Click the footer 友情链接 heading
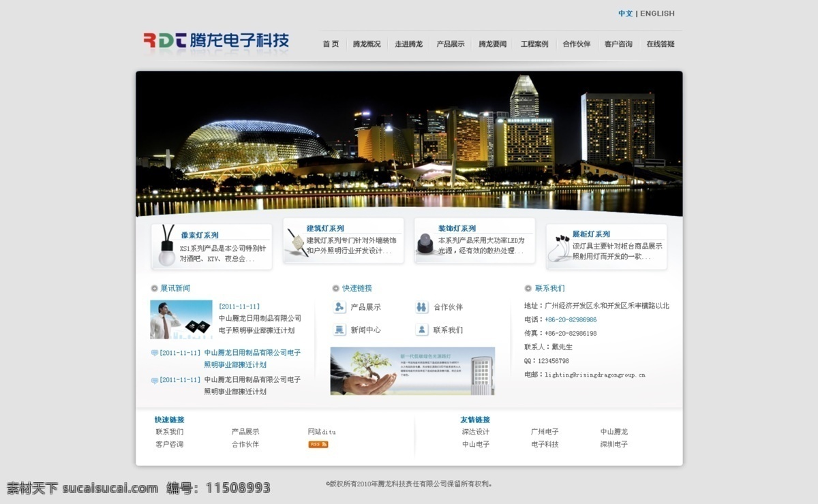 coord(475,420)
